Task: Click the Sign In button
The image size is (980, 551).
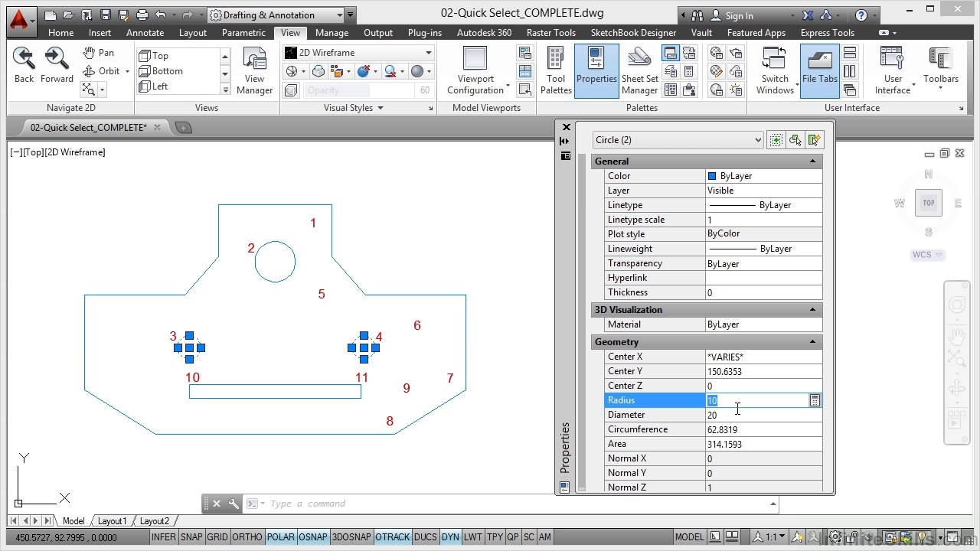Action: pyautogui.click(x=731, y=15)
